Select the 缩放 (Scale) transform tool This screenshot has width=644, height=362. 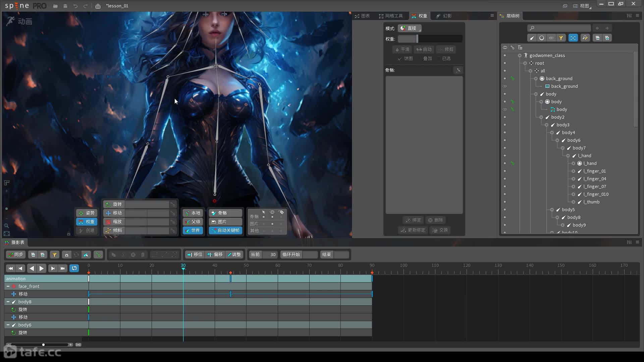(114, 222)
